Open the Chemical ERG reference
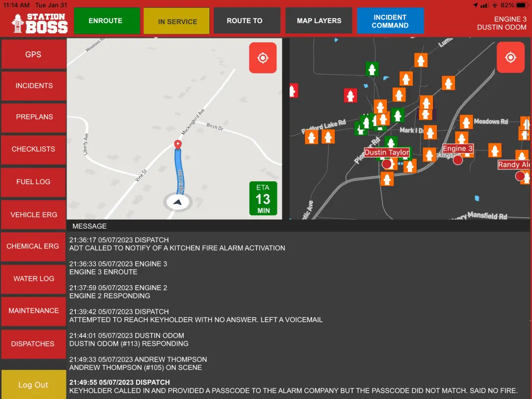Image resolution: width=532 pixels, height=399 pixels. [34, 246]
